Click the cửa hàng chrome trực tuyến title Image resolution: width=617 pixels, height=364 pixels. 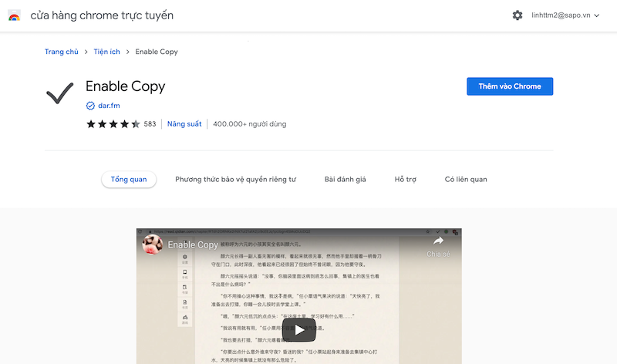click(x=102, y=15)
